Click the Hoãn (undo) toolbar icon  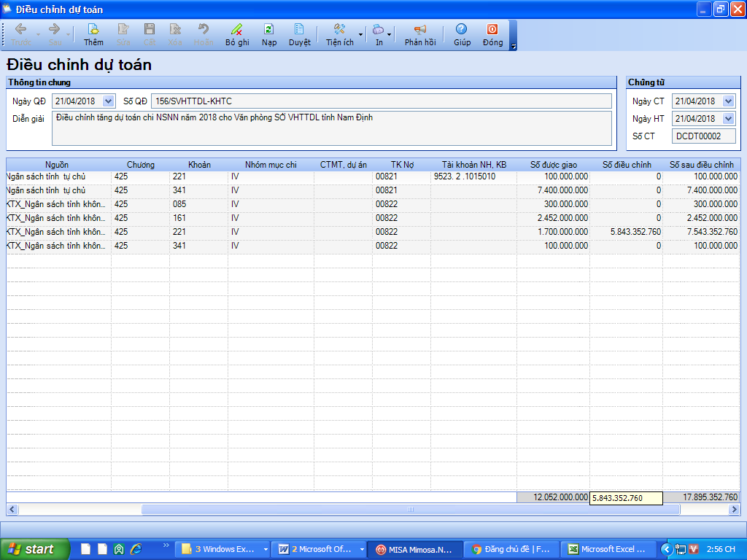(x=204, y=29)
